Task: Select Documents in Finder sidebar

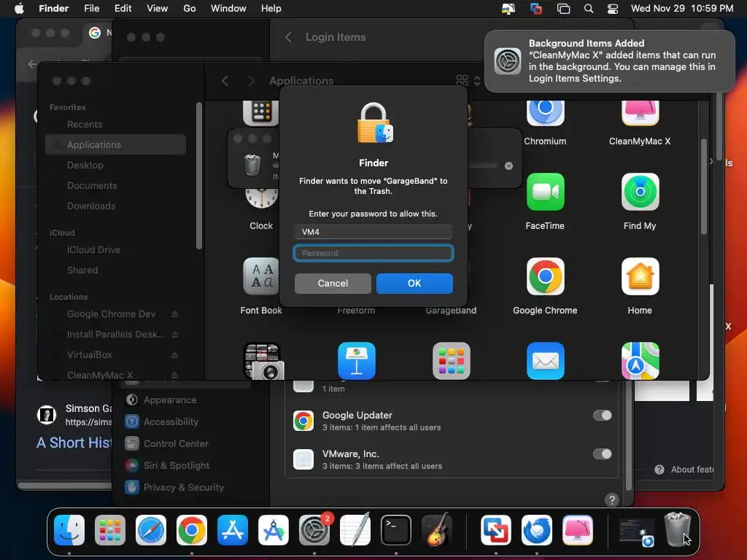Action: 91,186
